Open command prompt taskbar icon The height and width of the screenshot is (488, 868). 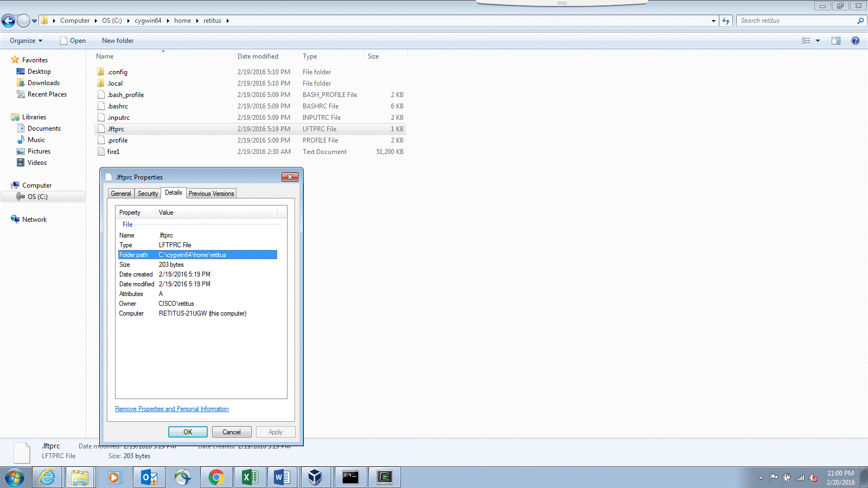pos(350,477)
